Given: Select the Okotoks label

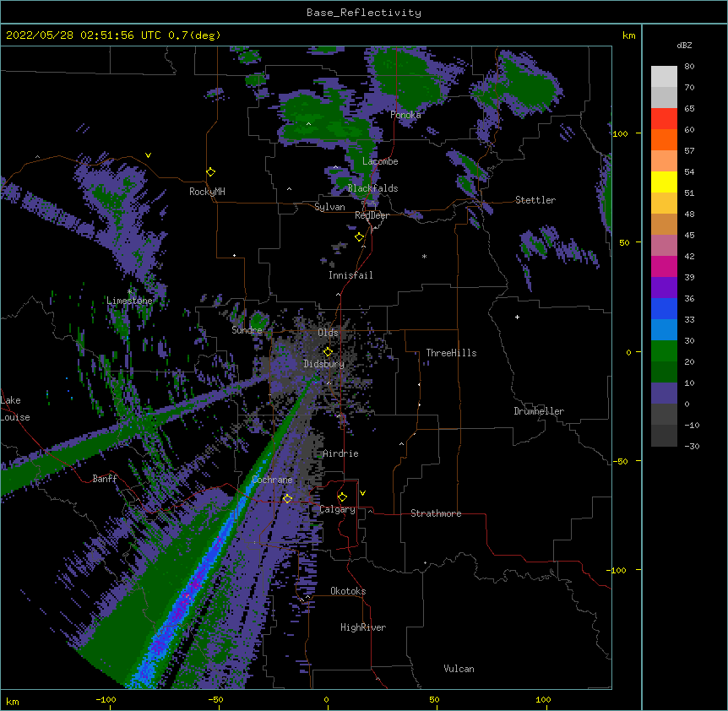Looking at the screenshot, I should (348, 591).
